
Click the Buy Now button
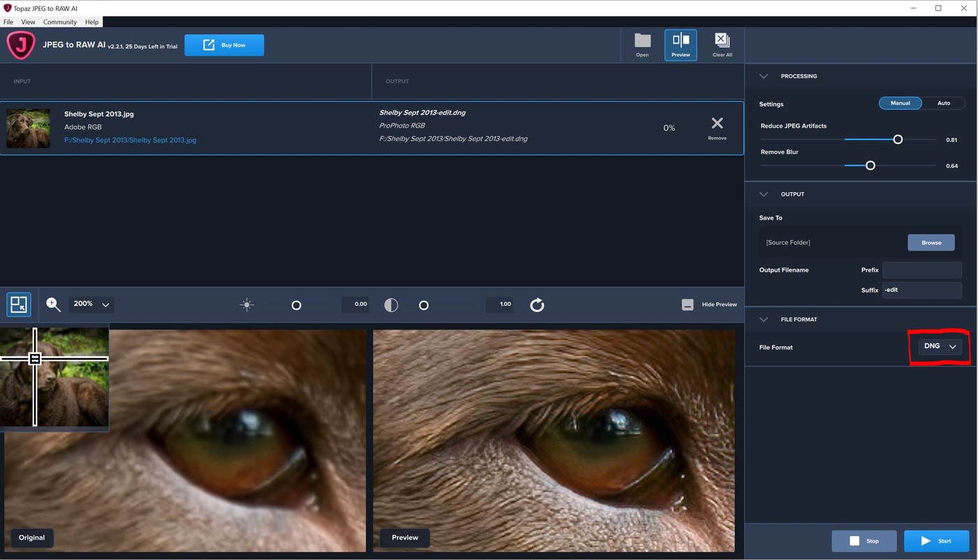[x=224, y=45]
